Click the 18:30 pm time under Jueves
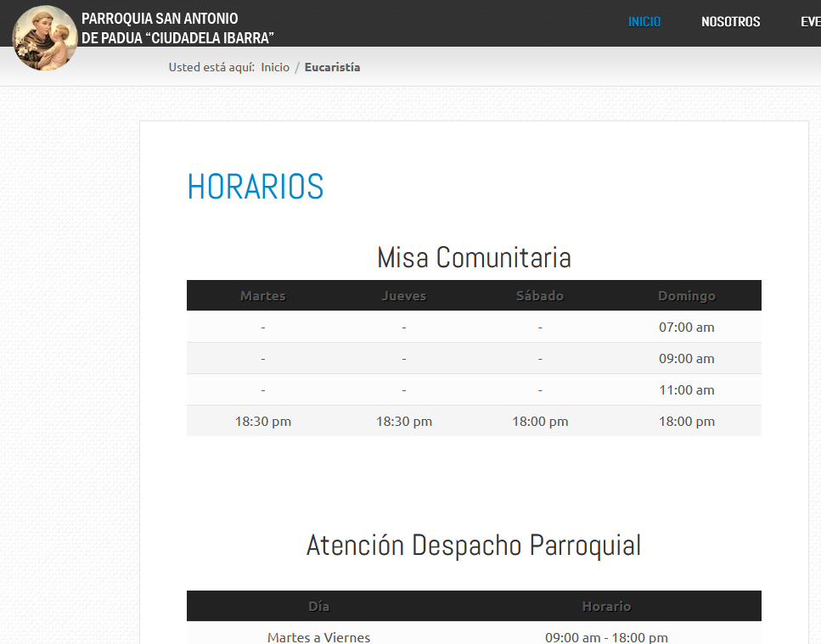Image resolution: width=821 pixels, height=644 pixels. pyautogui.click(x=404, y=421)
